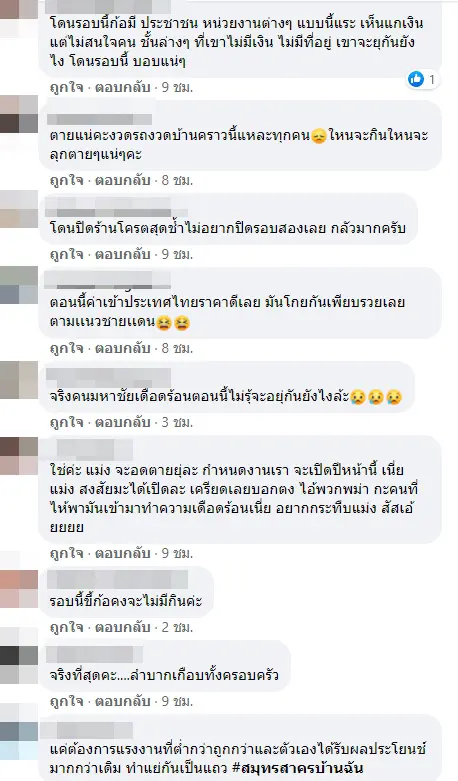Click ถูกใจ under the 'ตายแน่คะ' comment
Image resolution: width=458 pixels, height=781 pixels.
click(66, 180)
